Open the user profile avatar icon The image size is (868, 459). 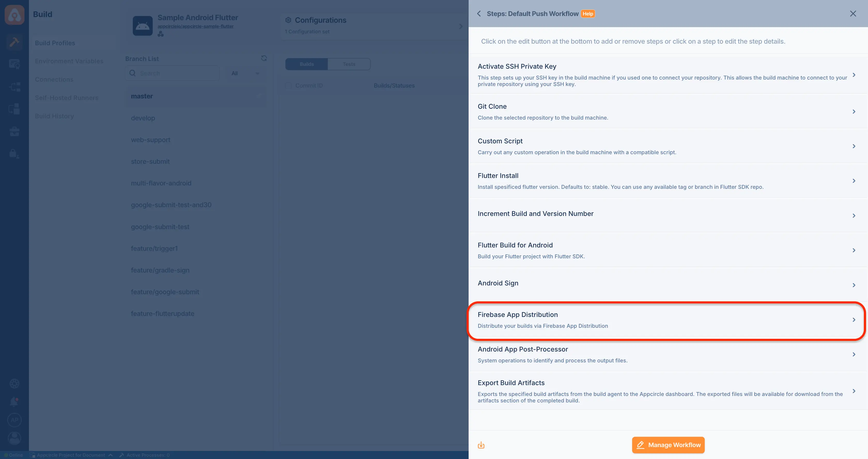pos(14,438)
